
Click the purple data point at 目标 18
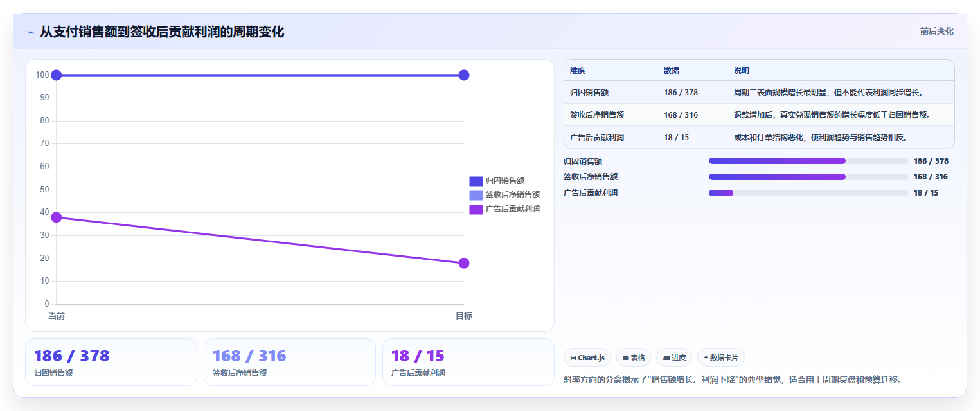[x=464, y=263]
